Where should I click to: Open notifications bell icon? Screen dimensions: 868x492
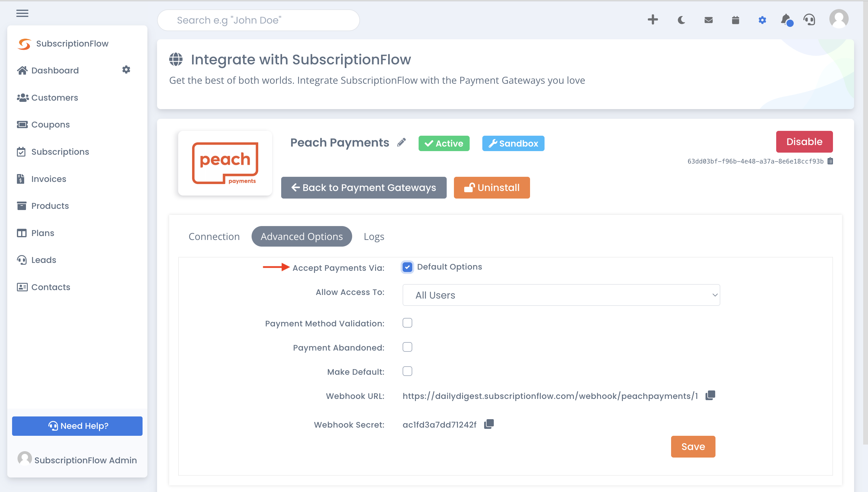786,20
